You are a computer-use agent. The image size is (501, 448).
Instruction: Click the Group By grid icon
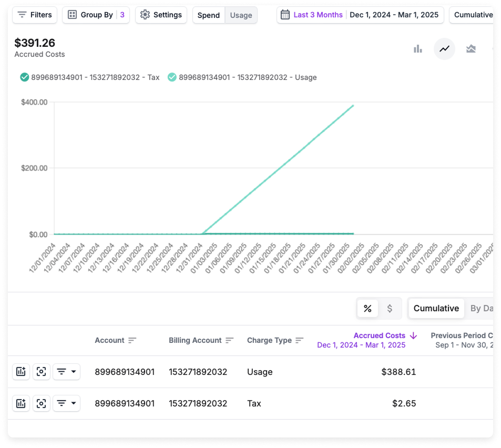[73, 15]
